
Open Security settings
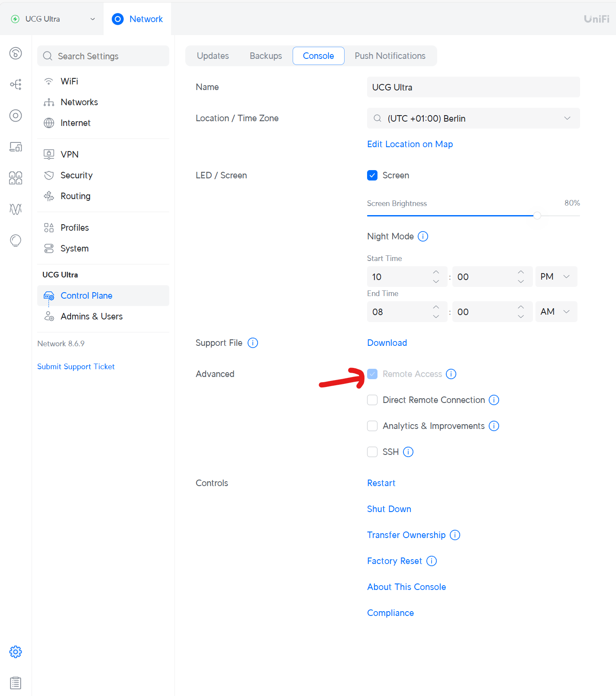[103, 175]
